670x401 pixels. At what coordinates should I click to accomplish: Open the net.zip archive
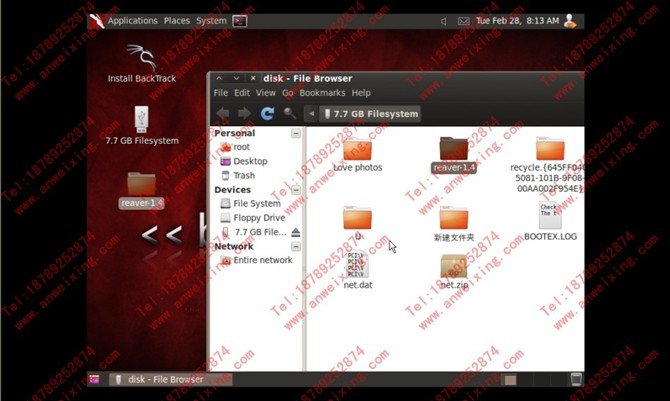click(454, 272)
